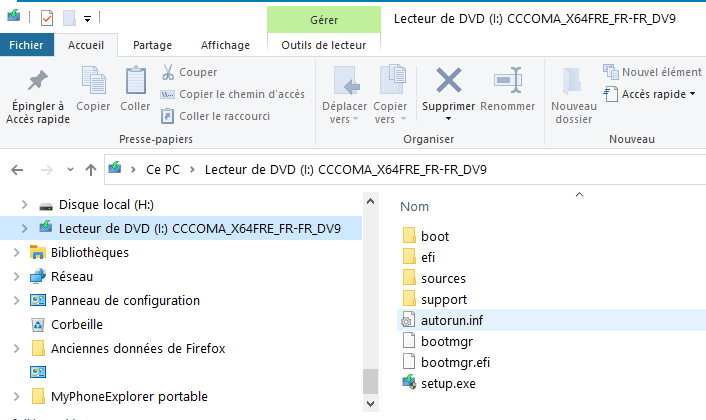Expand the Bibliothèques tree node

coord(17,252)
